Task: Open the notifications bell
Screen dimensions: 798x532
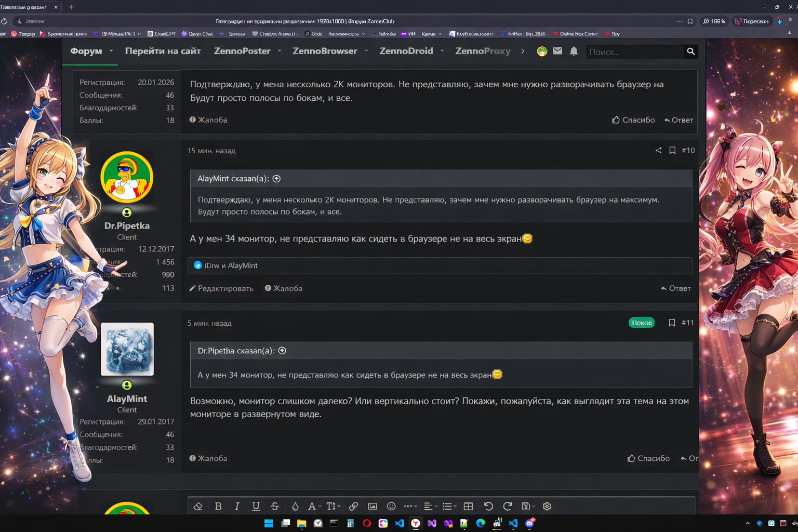Action: click(x=574, y=51)
